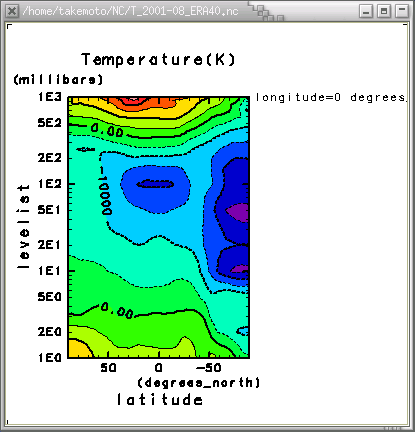Click the longitude=0 degrees annotation
Screen dimensions: 415x432
[331, 97]
